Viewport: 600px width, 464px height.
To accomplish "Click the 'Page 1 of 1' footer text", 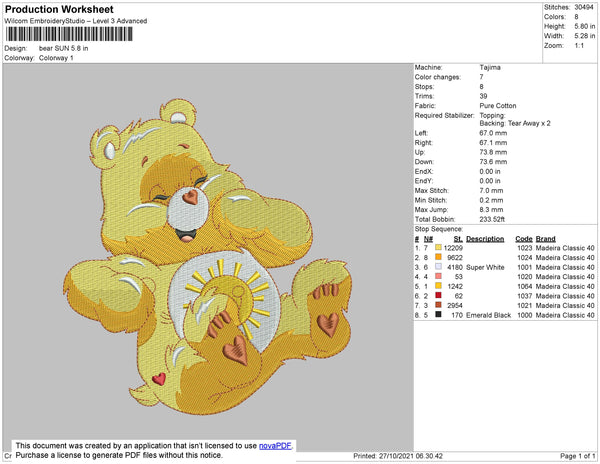I will tap(578, 456).
